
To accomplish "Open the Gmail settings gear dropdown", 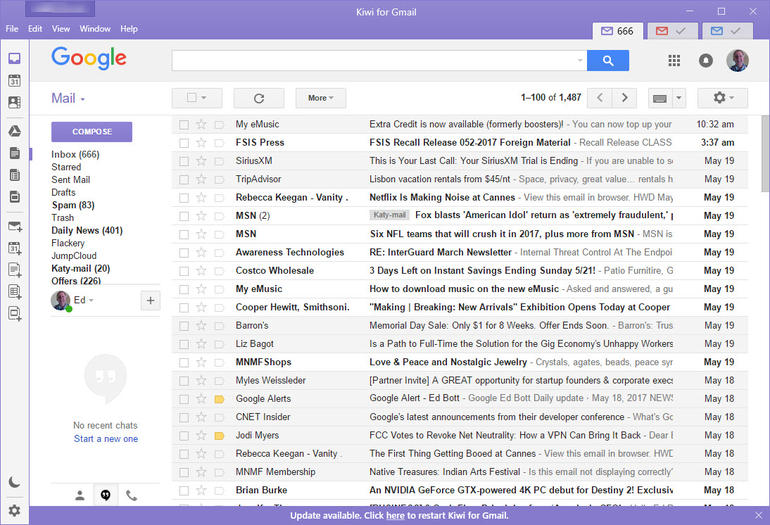I will click(x=722, y=98).
